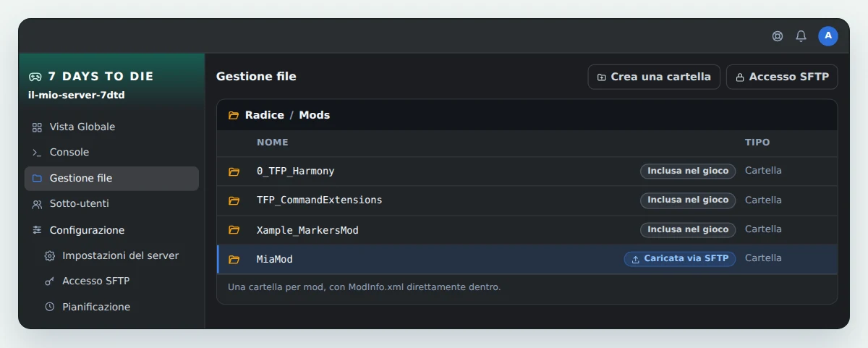Click the folder icon in the breadcrumb
Screen dimensions: 868x348
(x=234, y=115)
